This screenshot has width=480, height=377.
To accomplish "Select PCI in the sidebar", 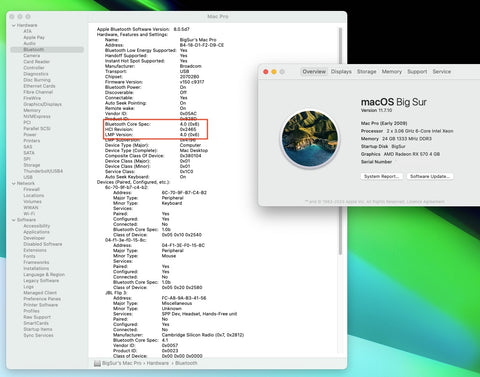I will click(x=27, y=122).
